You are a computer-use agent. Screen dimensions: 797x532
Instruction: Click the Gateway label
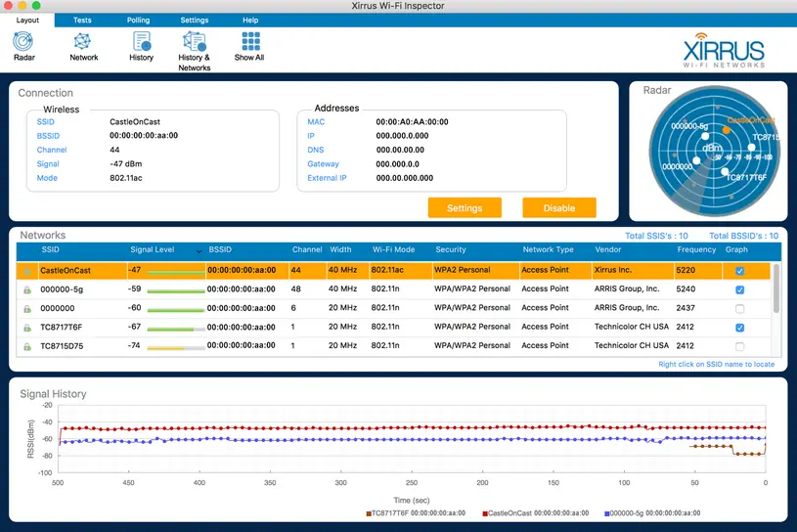[x=323, y=163]
